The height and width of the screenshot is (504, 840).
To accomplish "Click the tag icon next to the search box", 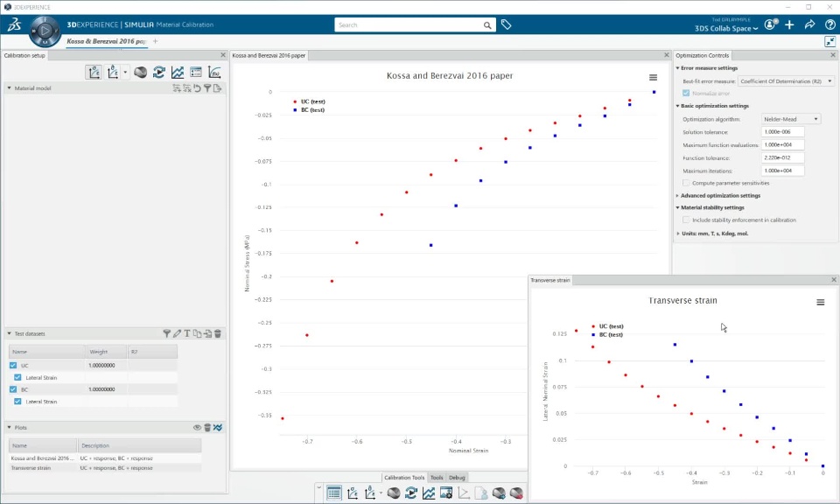I will [506, 24].
